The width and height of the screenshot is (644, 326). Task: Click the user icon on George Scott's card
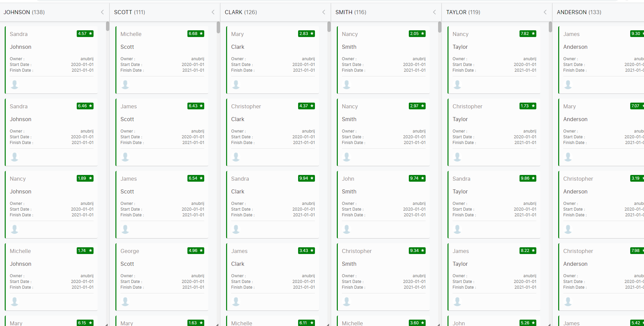125,301
